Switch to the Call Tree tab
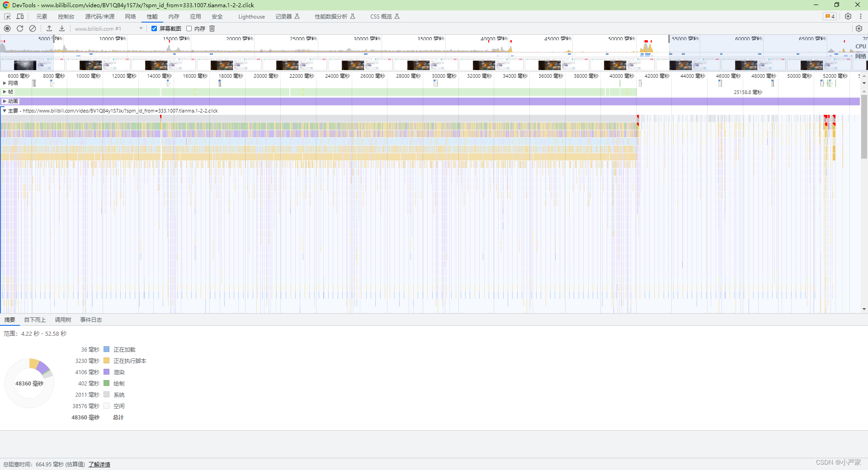 63,320
